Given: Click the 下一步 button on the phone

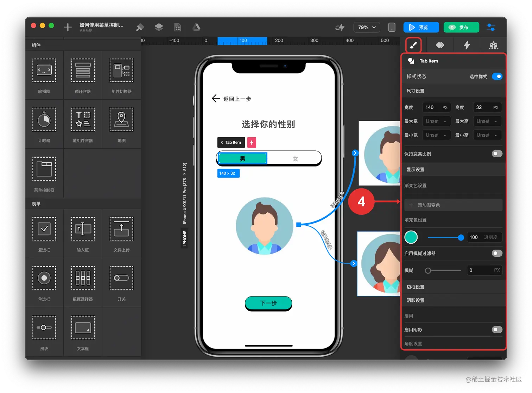Looking at the screenshot, I should pyautogui.click(x=268, y=303).
